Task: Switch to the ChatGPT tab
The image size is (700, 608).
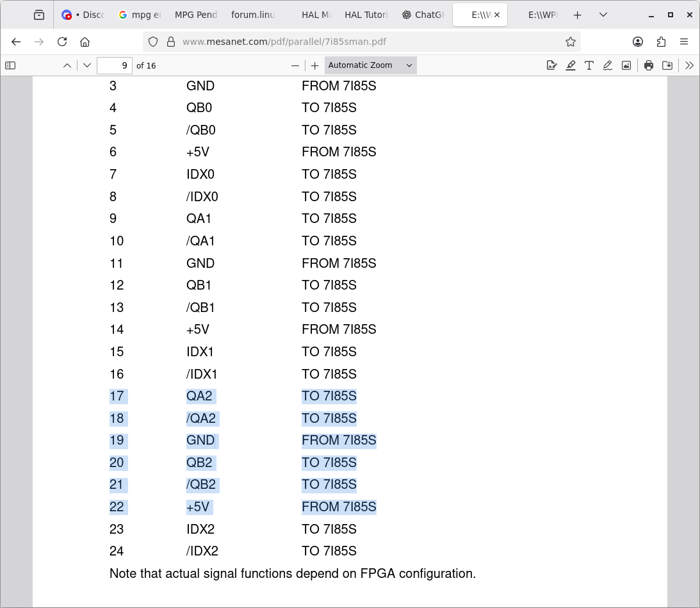Action: (x=423, y=15)
